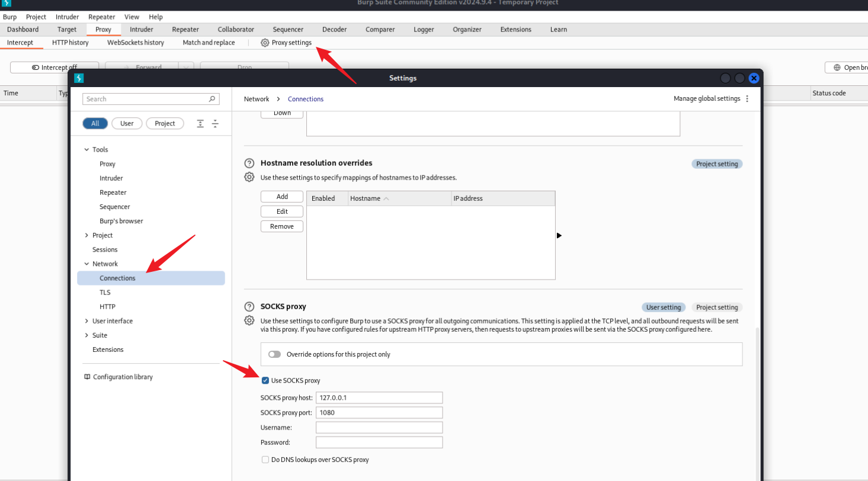Viewport: 868px width, 481px height.
Task: Click the Add hostname override button
Action: click(x=282, y=197)
